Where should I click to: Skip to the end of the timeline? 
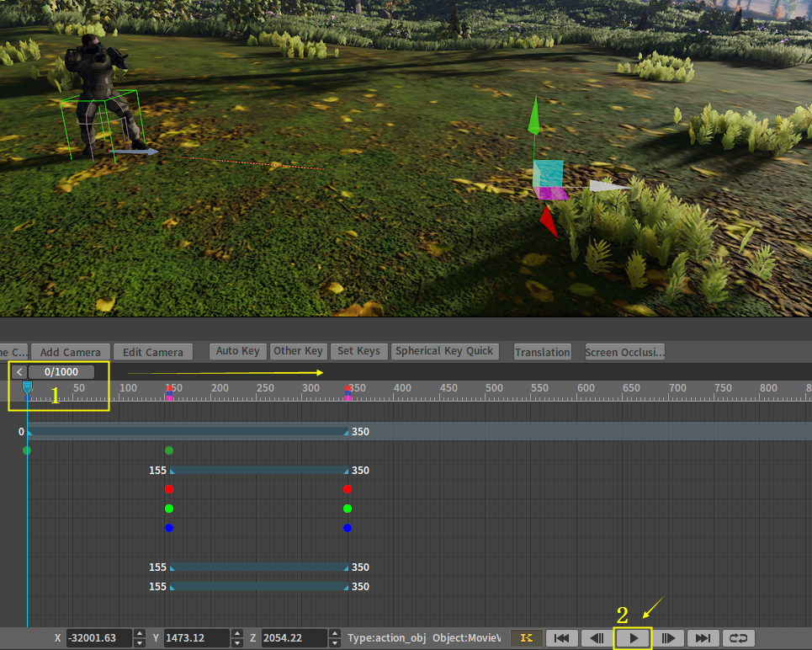703,638
